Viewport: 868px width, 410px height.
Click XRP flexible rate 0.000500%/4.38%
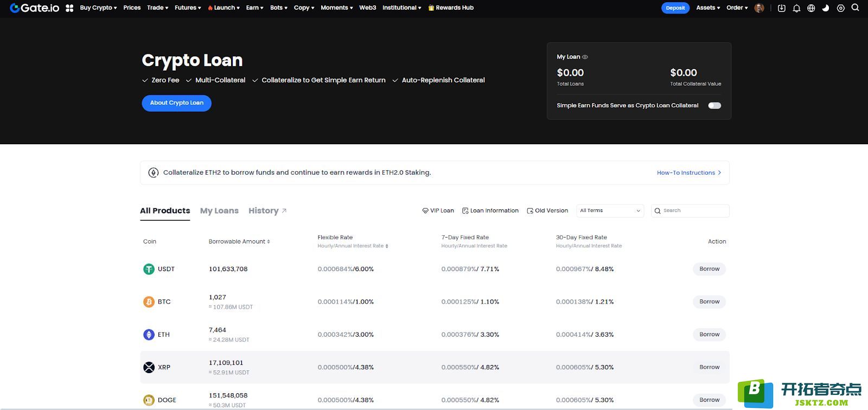tap(346, 367)
